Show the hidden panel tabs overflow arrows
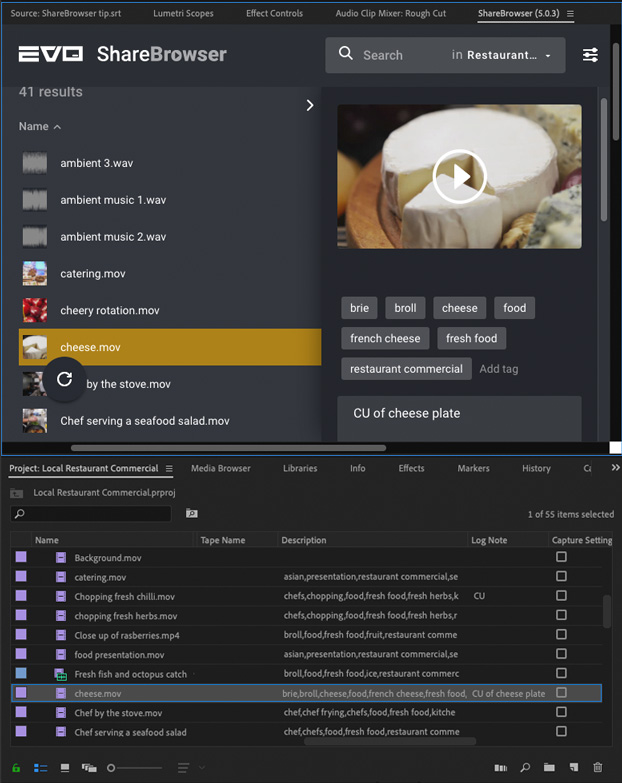Image resolution: width=622 pixels, height=783 pixels. [x=615, y=467]
